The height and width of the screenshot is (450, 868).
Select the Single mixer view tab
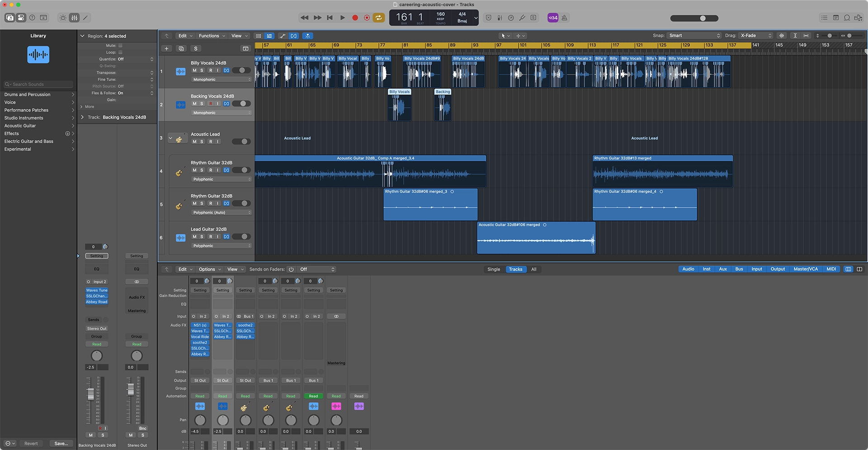494,269
